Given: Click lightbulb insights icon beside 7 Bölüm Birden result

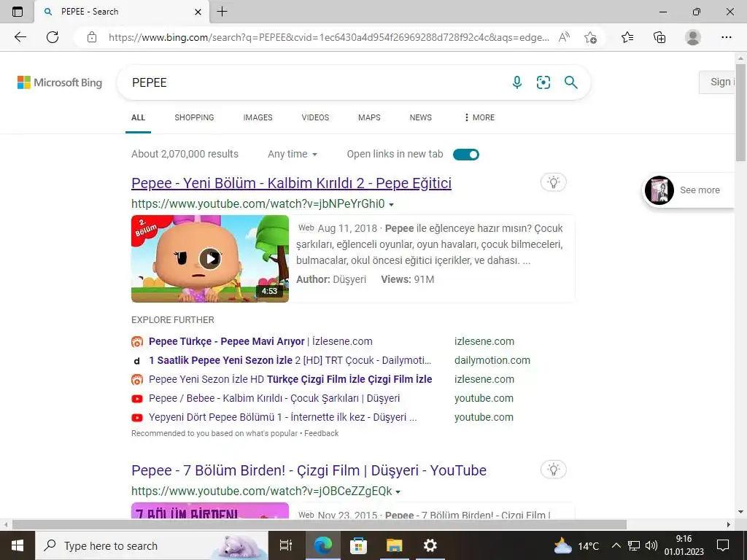Looking at the screenshot, I should pyautogui.click(x=554, y=470).
